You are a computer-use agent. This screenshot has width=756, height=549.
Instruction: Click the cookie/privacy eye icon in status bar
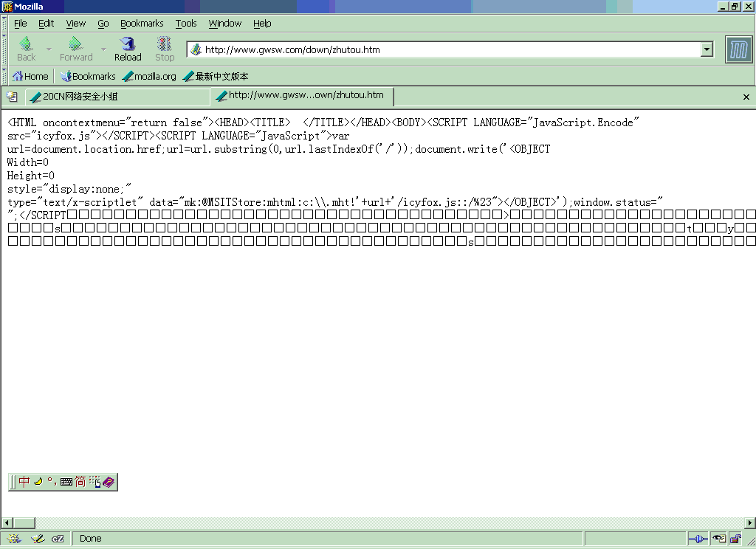pyautogui.click(x=719, y=539)
